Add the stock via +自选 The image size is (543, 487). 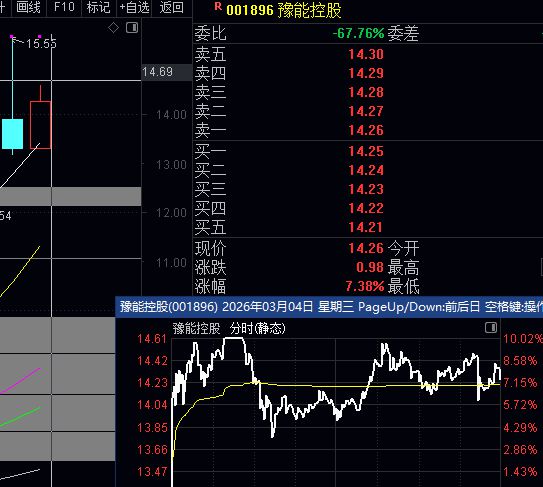(134, 7)
